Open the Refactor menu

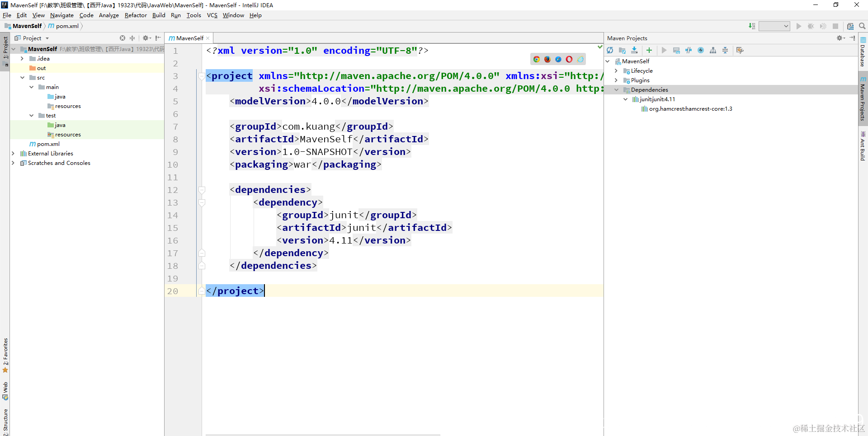tap(136, 15)
